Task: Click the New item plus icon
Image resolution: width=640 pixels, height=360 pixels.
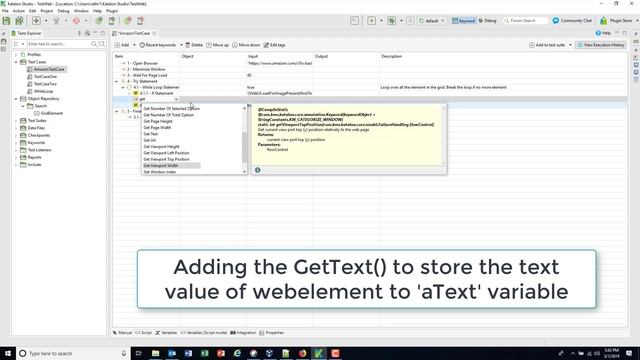Action: coord(36,21)
